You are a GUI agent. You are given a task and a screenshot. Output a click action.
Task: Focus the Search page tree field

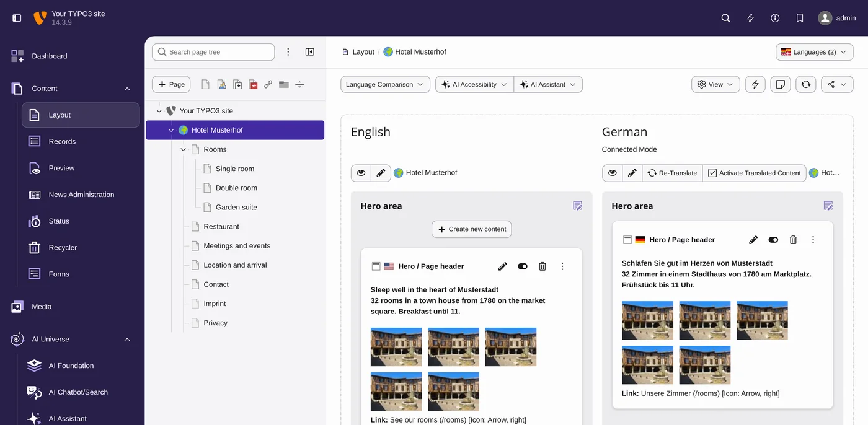click(x=213, y=52)
